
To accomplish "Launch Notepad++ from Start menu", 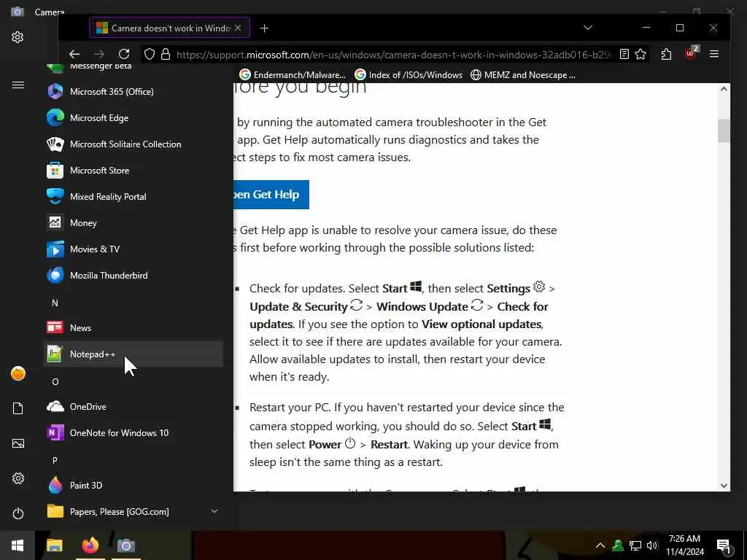I will coord(133,354).
